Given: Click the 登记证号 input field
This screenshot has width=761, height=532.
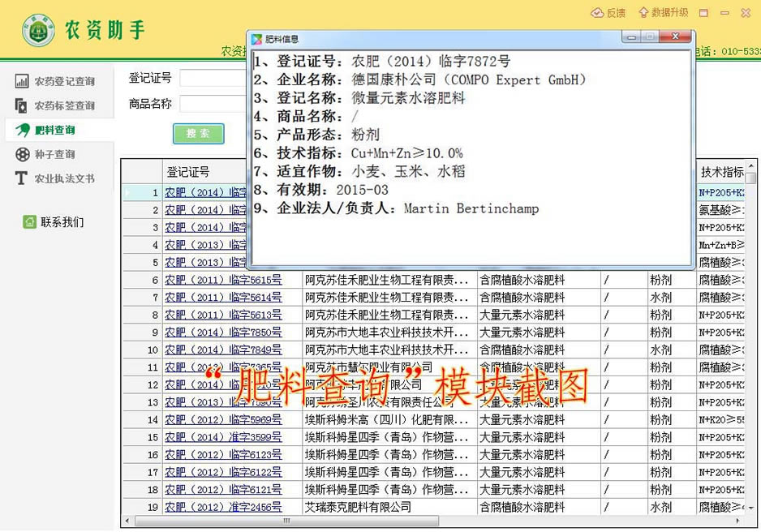Looking at the screenshot, I should pos(213,78).
